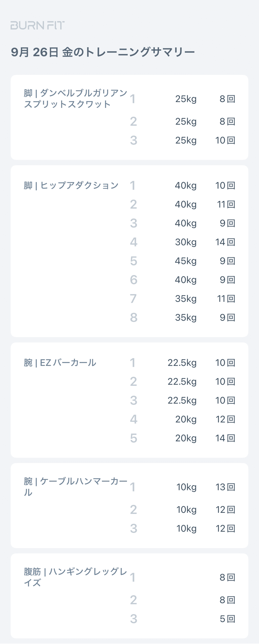Select set number 1 of ハンギングレッグレイズ

click(x=133, y=577)
